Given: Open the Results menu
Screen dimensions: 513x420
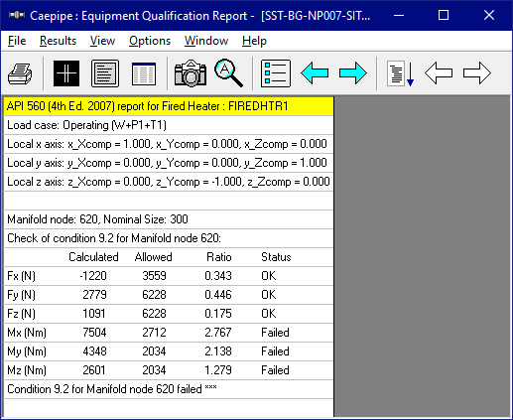Looking at the screenshot, I should pyautogui.click(x=58, y=41).
